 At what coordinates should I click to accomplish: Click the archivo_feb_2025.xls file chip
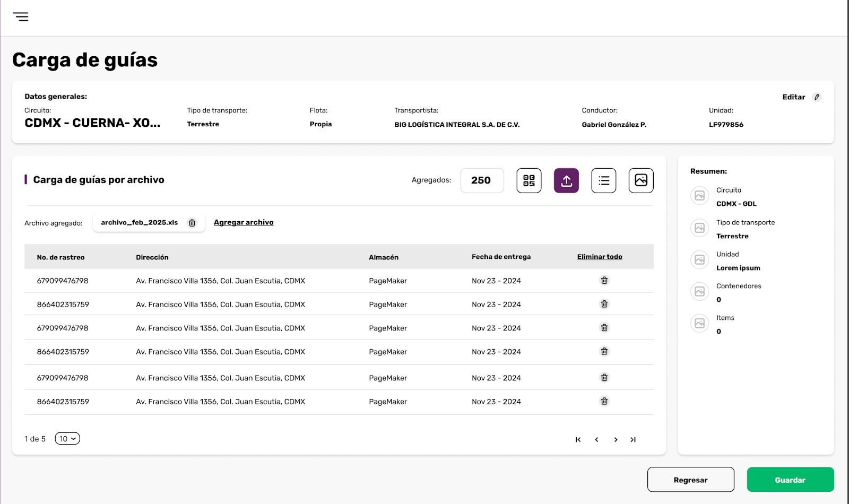pos(149,223)
